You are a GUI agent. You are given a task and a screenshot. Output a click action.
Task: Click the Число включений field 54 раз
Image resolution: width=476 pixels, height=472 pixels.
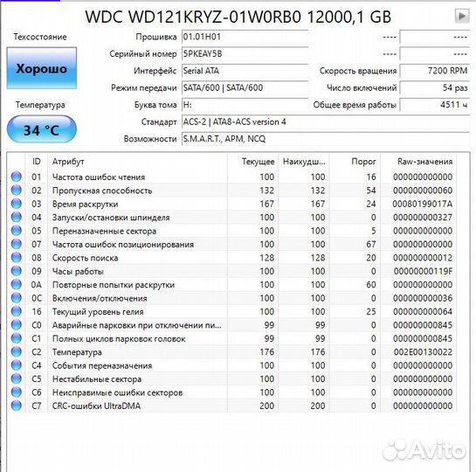(435, 87)
